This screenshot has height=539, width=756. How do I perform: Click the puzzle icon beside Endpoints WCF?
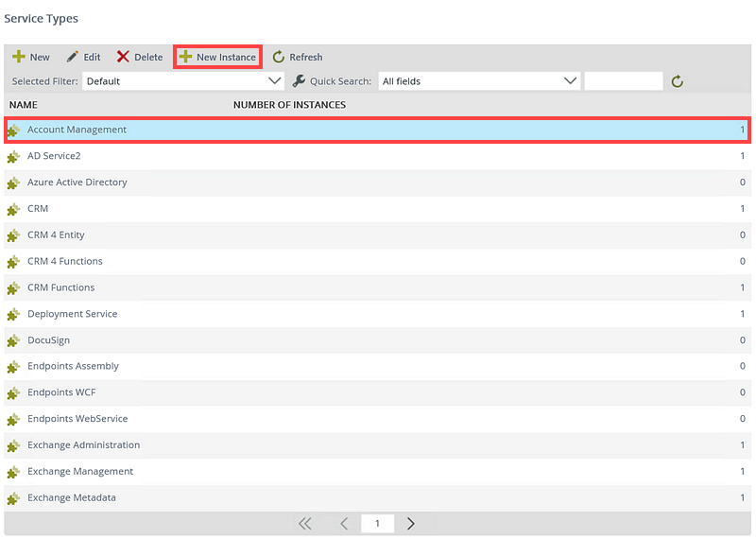pyautogui.click(x=13, y=393)
